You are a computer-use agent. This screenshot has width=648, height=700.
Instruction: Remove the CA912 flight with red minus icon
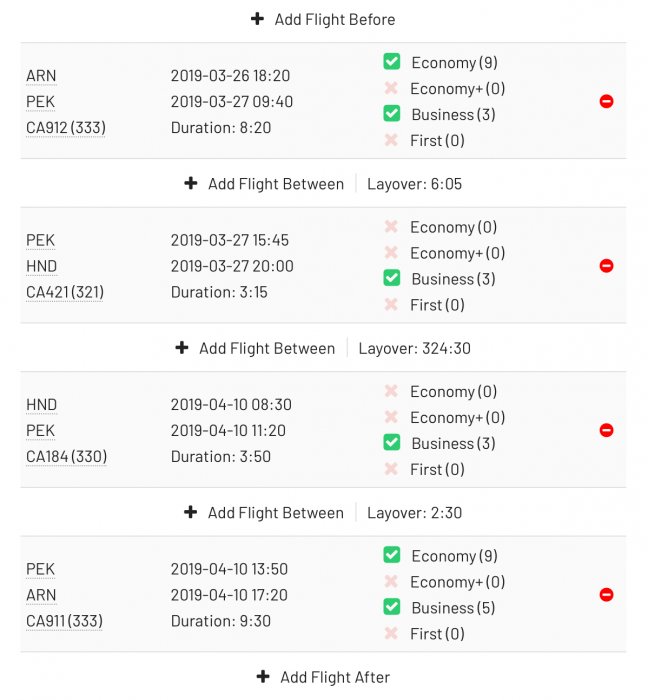click(x=606, y=101)
